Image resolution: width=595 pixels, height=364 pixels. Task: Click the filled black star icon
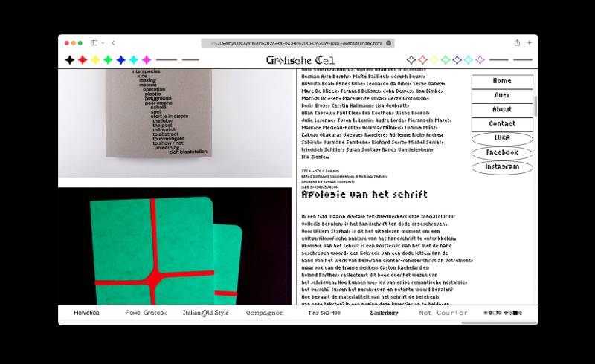[70, 60]
